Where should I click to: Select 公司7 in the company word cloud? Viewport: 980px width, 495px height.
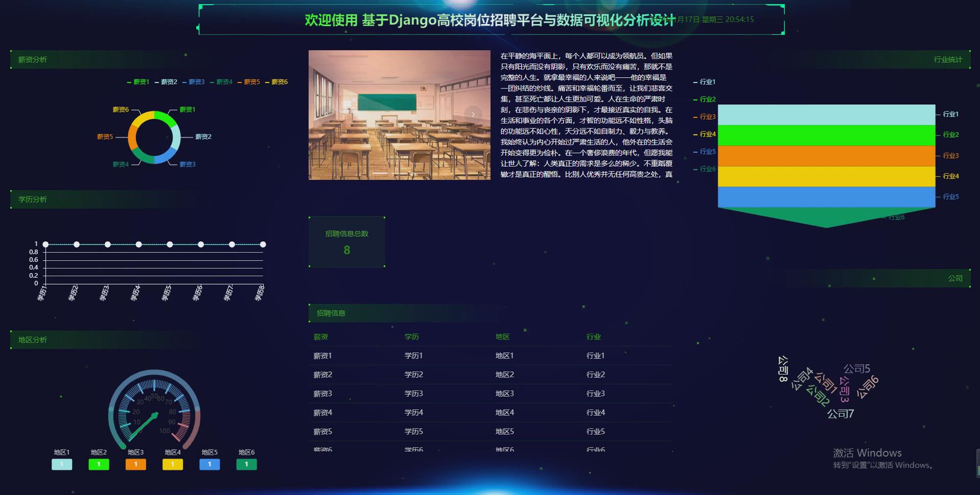click(841, 414)
